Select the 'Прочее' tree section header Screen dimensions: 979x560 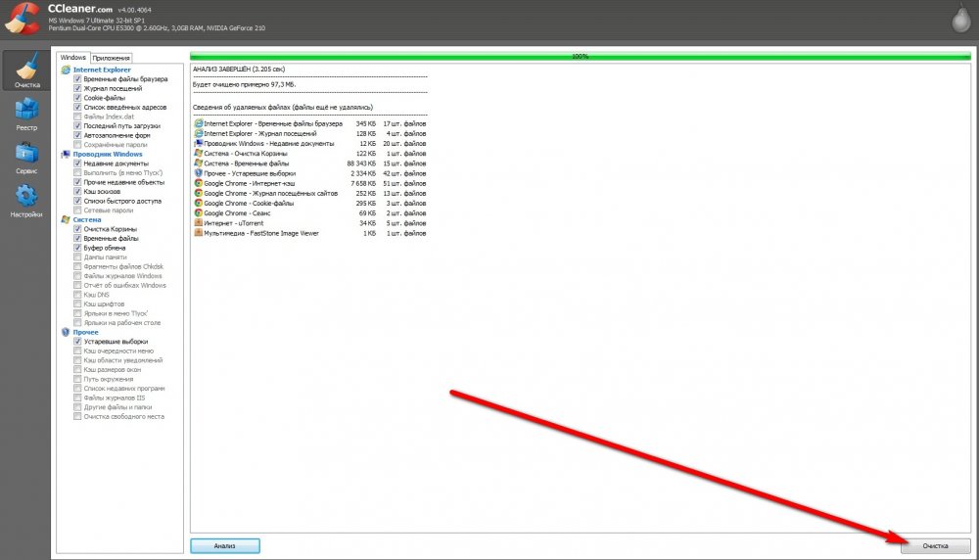86,332
